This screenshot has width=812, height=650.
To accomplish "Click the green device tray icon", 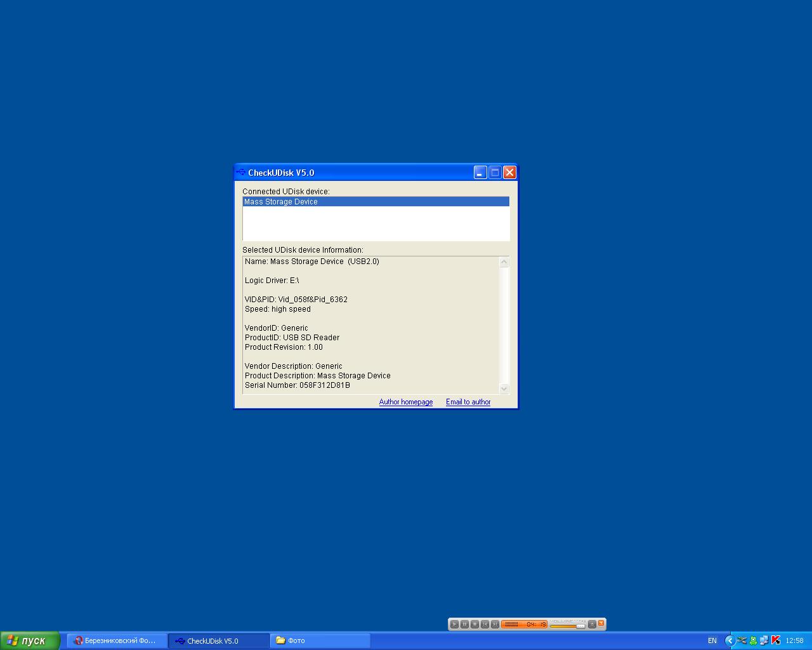I will [x=753, y=640].
